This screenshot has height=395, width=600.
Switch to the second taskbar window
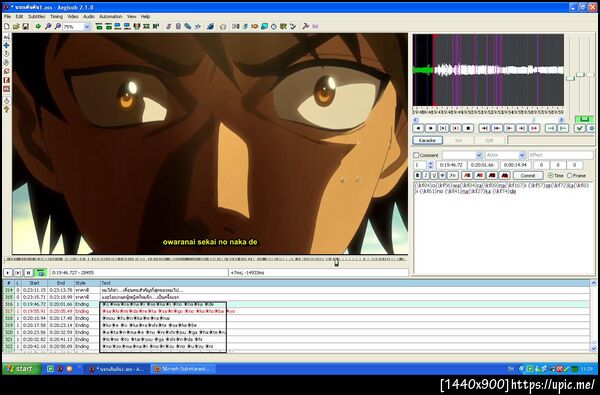coord(183,369)
